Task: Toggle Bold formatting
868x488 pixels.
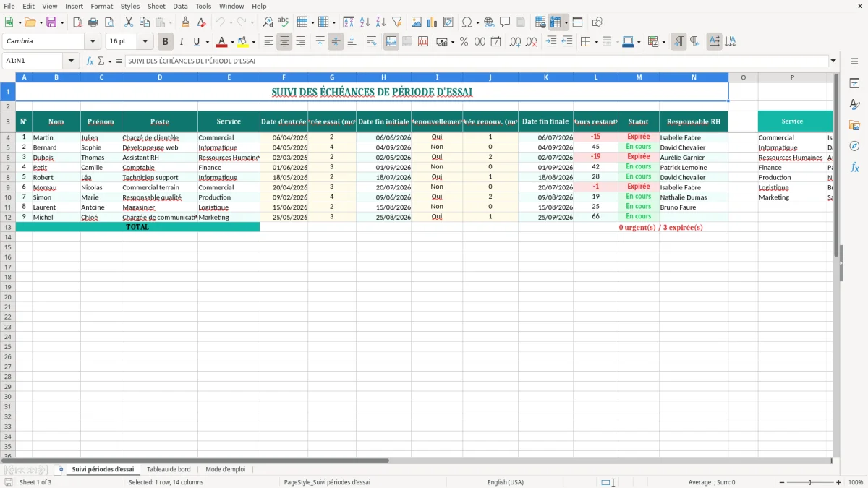Action: (x=166, y=42)
